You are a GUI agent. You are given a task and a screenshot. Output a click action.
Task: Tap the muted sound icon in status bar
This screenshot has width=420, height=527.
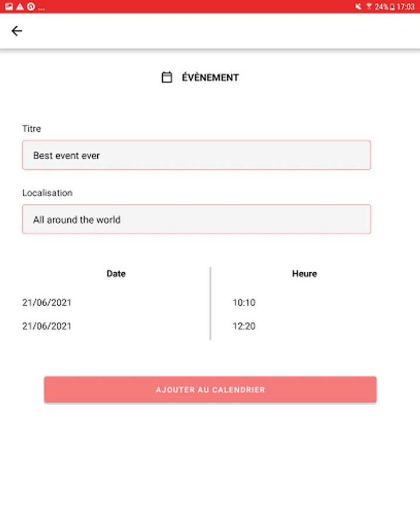357,7
